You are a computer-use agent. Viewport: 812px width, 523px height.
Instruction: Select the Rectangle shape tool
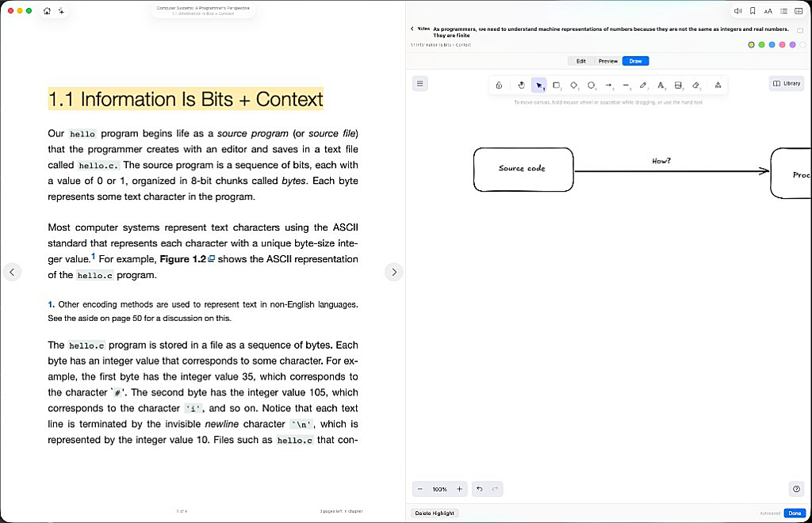pos(557,86)
